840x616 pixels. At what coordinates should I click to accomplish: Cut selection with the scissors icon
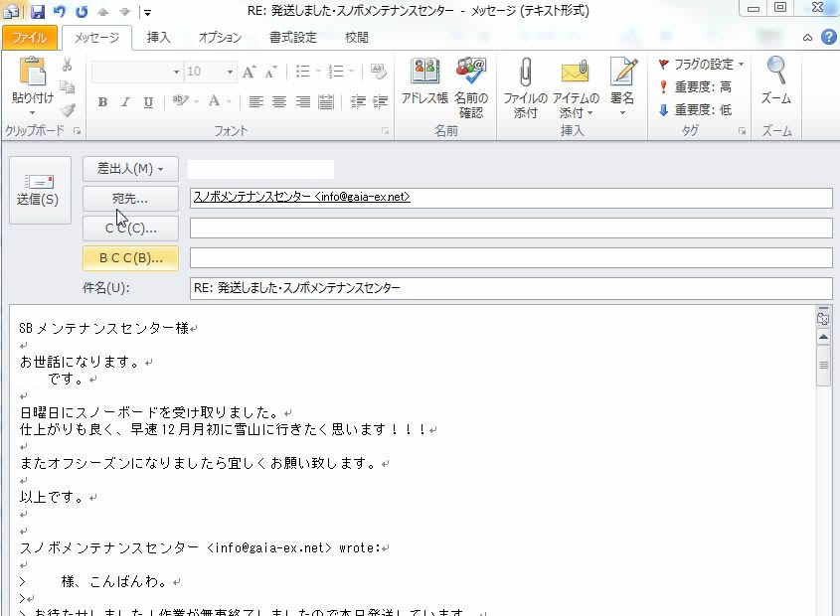pyautogui.click(x=67, y=65)
